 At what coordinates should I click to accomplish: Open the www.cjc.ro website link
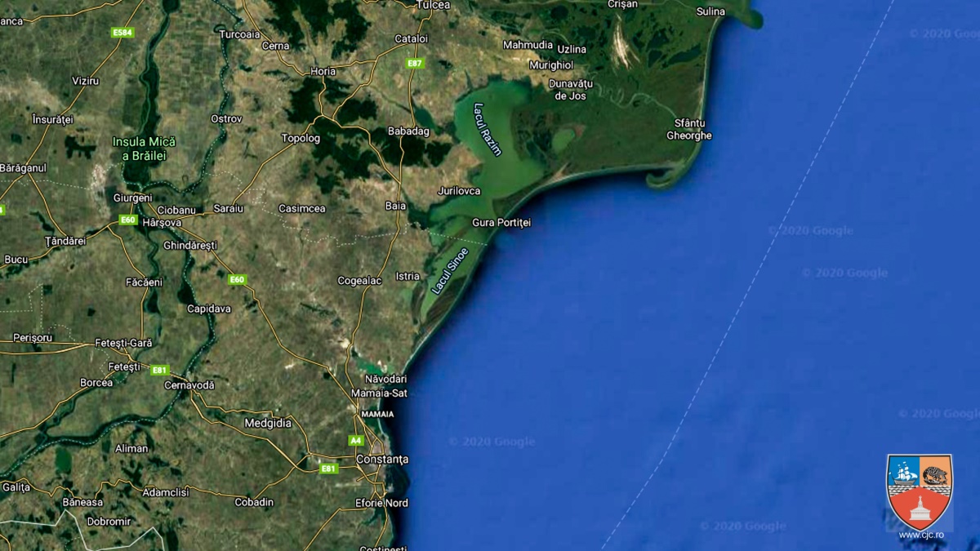pyautogui.click(x=920, y=535)
